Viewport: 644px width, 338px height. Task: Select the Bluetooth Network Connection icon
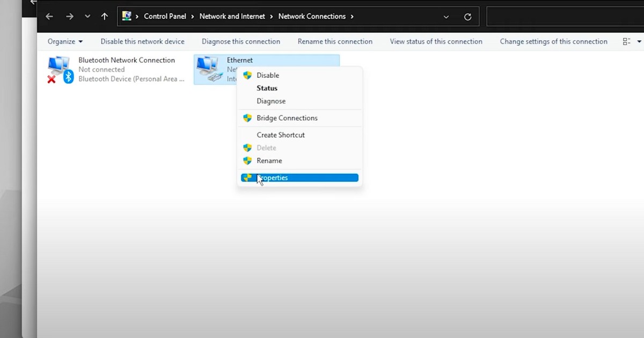tap(60, 70)
